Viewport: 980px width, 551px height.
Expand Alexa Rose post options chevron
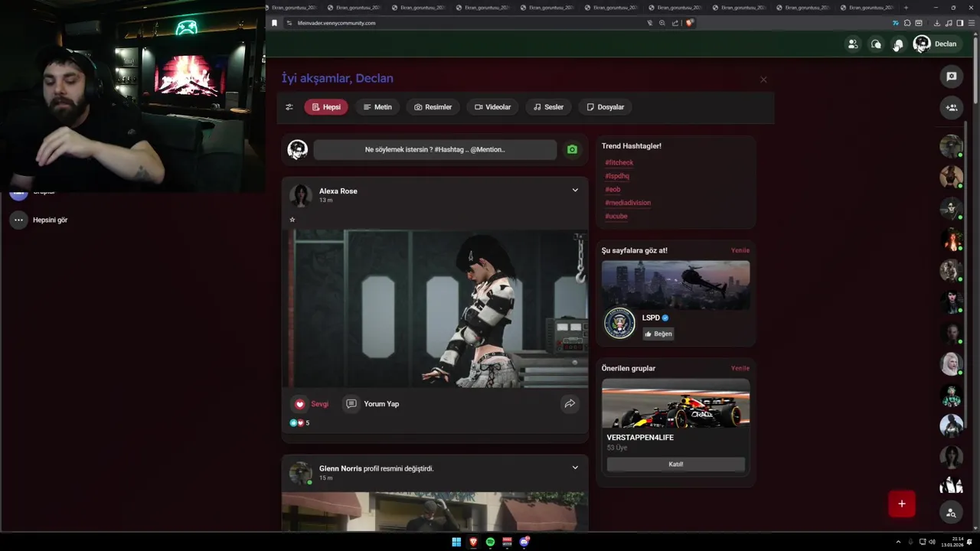(x=575, y=190)
